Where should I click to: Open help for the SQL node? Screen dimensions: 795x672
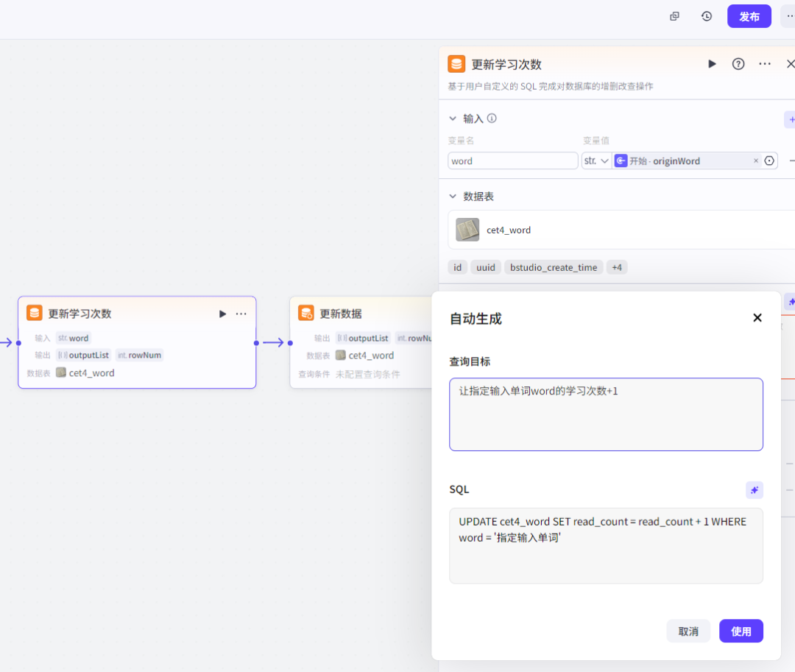coord(738,64)
